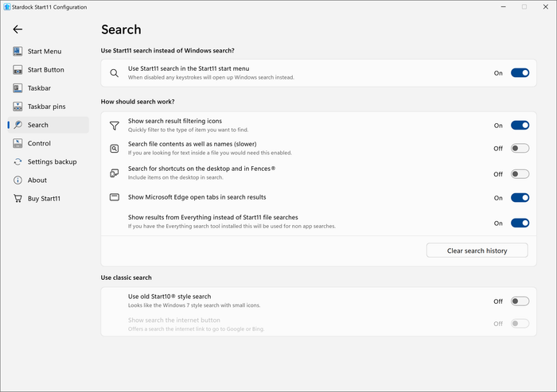Click the magnifier icon beside Start11 search
The width and height of the screenshot is (557, 392).
[114, 73]
